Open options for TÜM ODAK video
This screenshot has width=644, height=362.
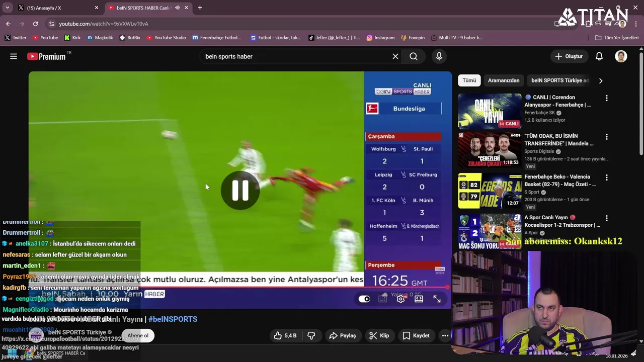(606, 137)
